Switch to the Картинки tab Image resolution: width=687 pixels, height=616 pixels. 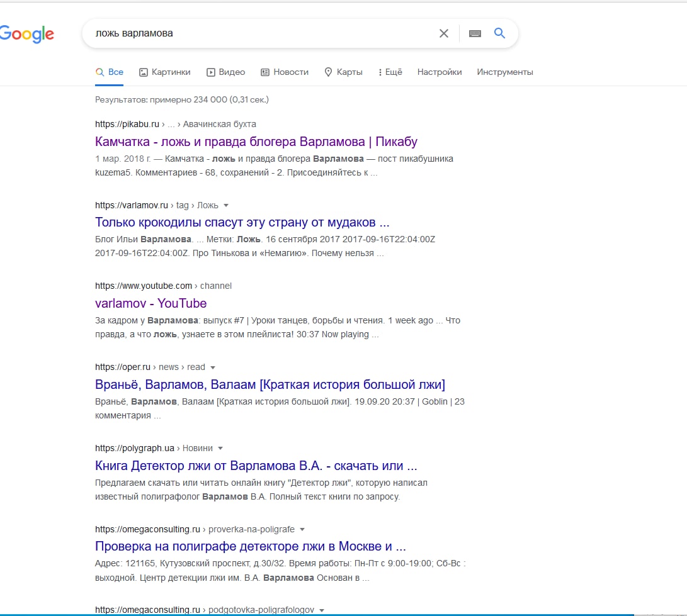coord(165,72)
